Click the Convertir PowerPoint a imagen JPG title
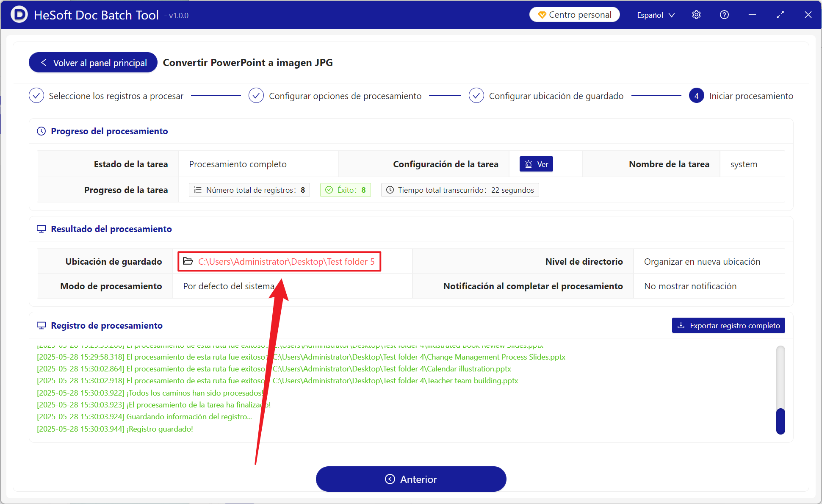 [248, 63]
